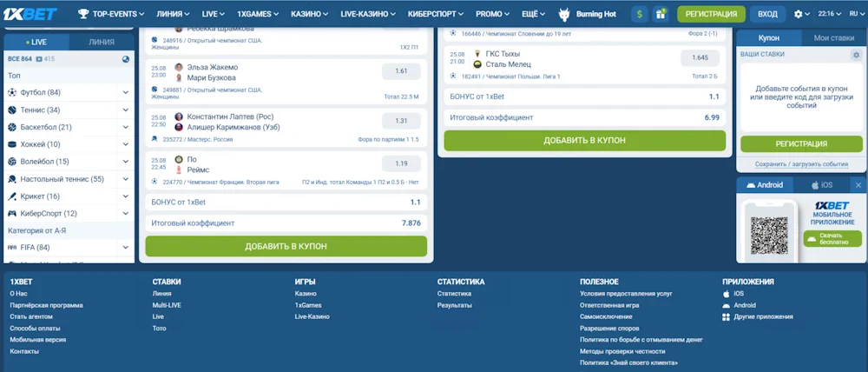
Task: Expand the Настольный теннис (55) section
Action: pyautogui.click(x=125, y=179)
